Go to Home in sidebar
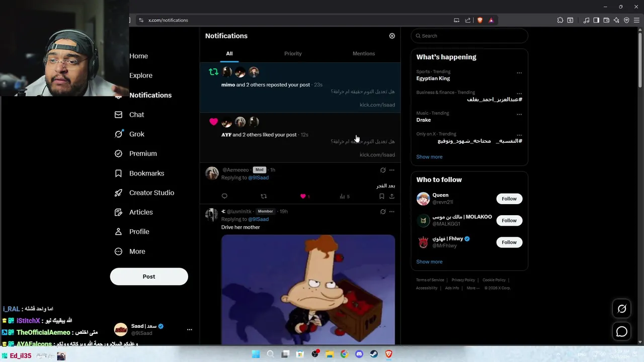 tap(138, 56)
